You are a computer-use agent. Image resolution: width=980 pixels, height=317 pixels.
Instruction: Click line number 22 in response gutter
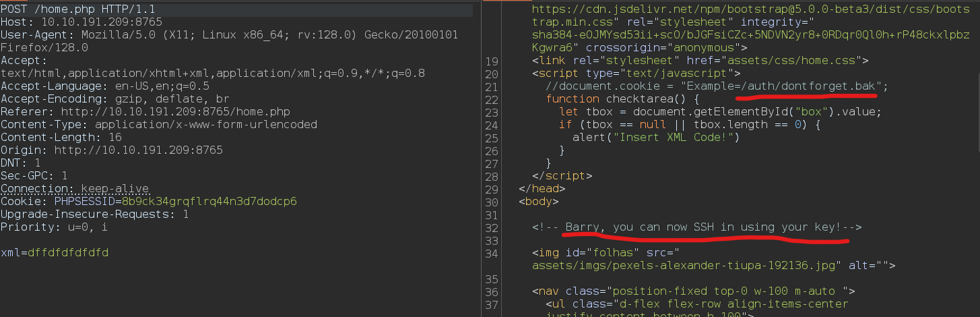point(492,99)
